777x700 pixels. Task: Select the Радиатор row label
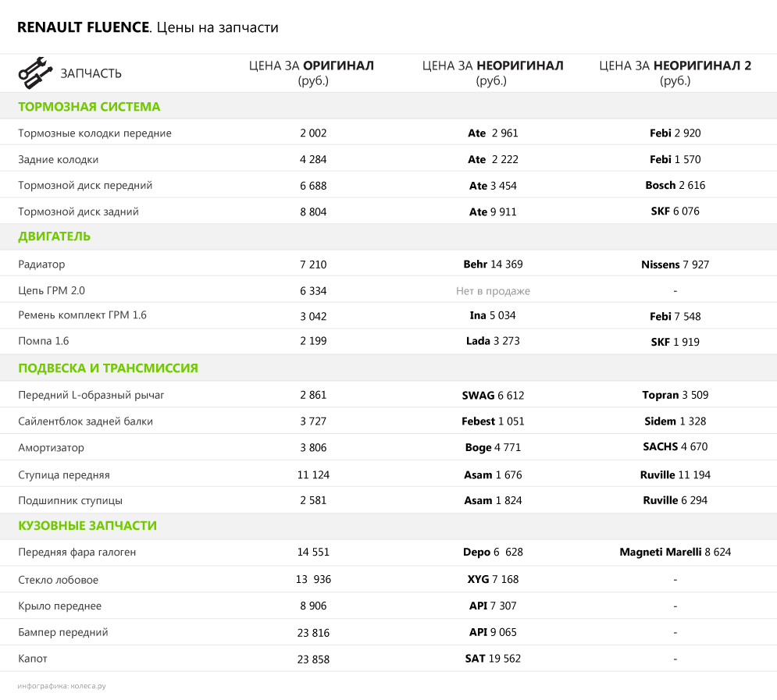(x=41, y=265)
